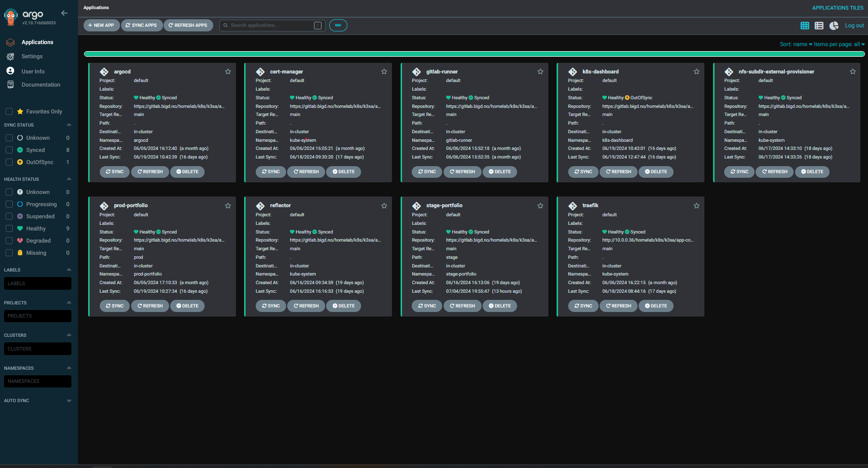Open Settings gear in sidebar

(10, 57)
